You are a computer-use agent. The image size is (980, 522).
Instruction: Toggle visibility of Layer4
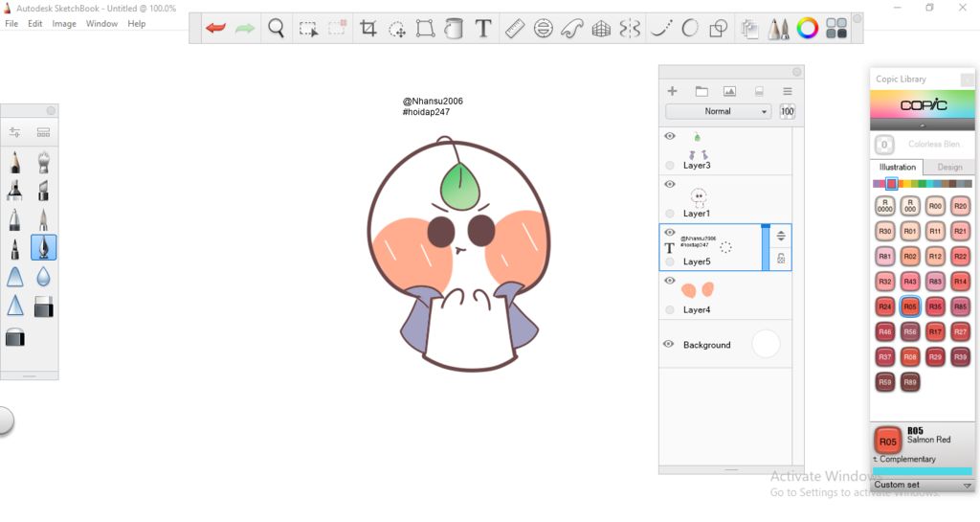670,281
